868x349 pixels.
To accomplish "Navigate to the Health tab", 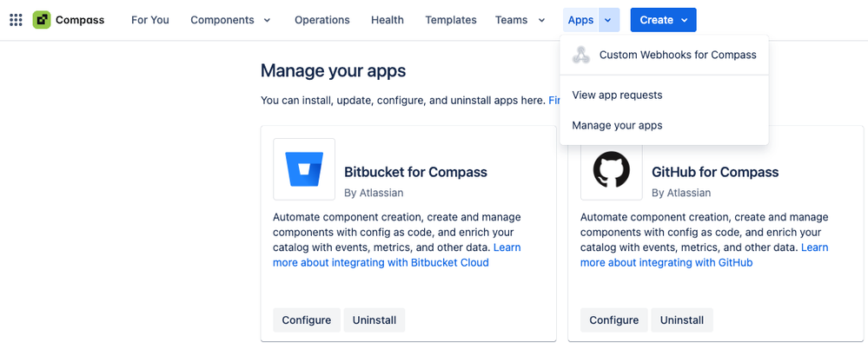I will (x=388, y=20).
